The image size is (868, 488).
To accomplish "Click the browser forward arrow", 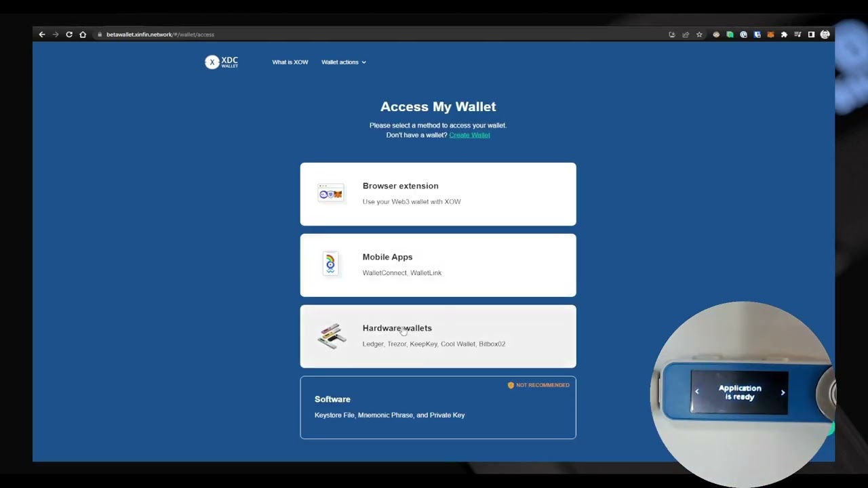I will coord(56,35).
